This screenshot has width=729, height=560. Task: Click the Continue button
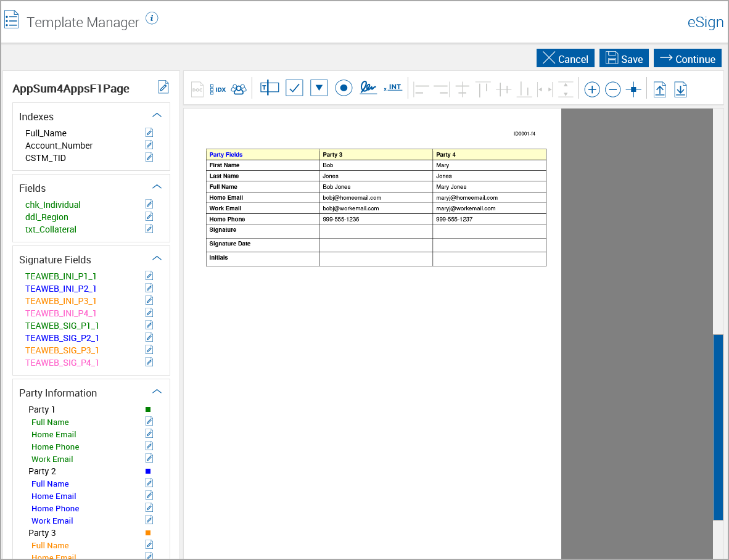click(688, 58)
